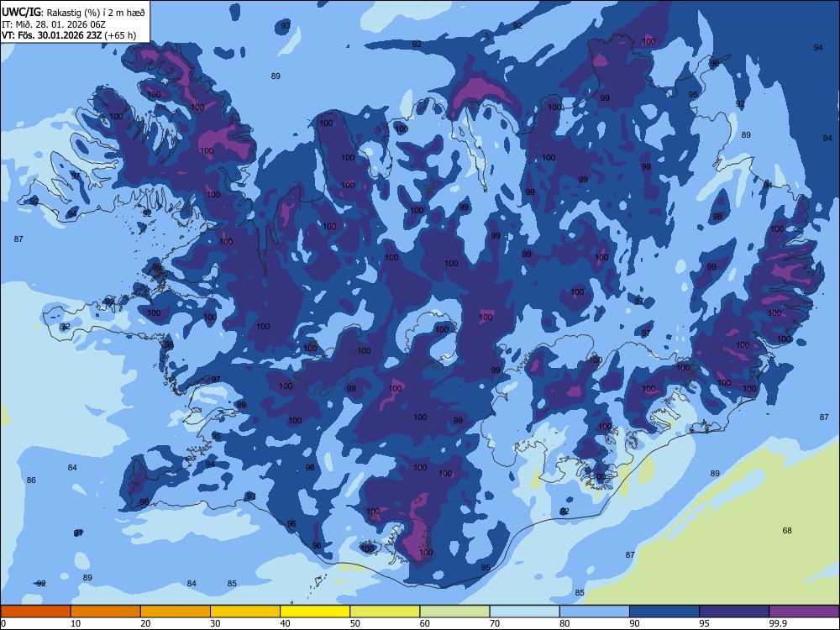Click the initial time 'IT: Mið. 28. 01. 2026 06Z'

click(x=54, y=24)
